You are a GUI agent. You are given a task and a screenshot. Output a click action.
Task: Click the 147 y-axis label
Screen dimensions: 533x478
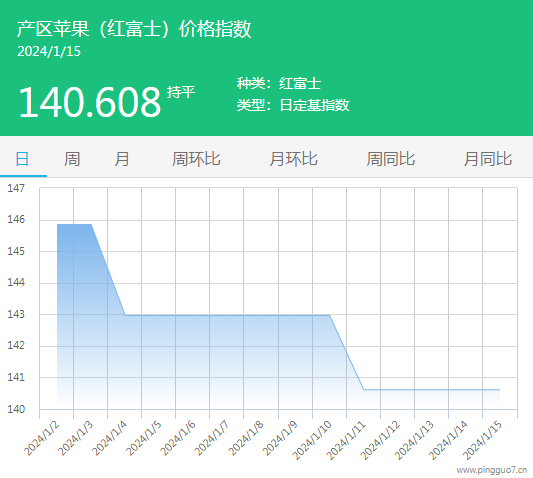(16, 188)
